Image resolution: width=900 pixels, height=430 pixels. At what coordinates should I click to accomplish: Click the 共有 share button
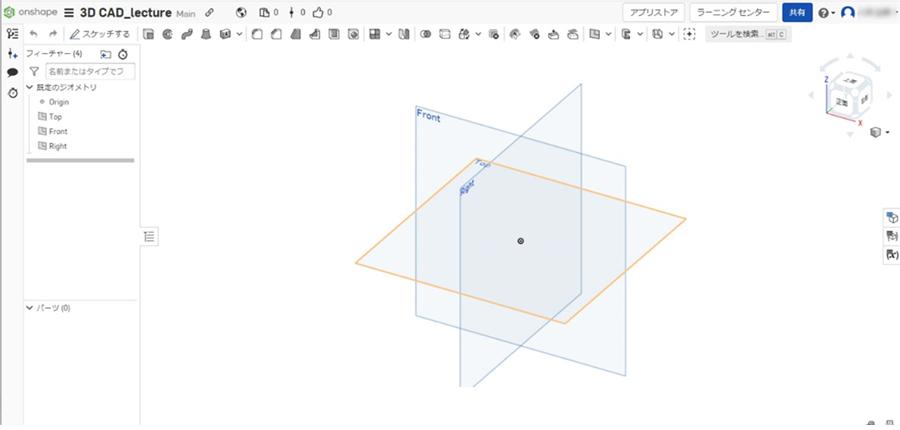point(796,13)
